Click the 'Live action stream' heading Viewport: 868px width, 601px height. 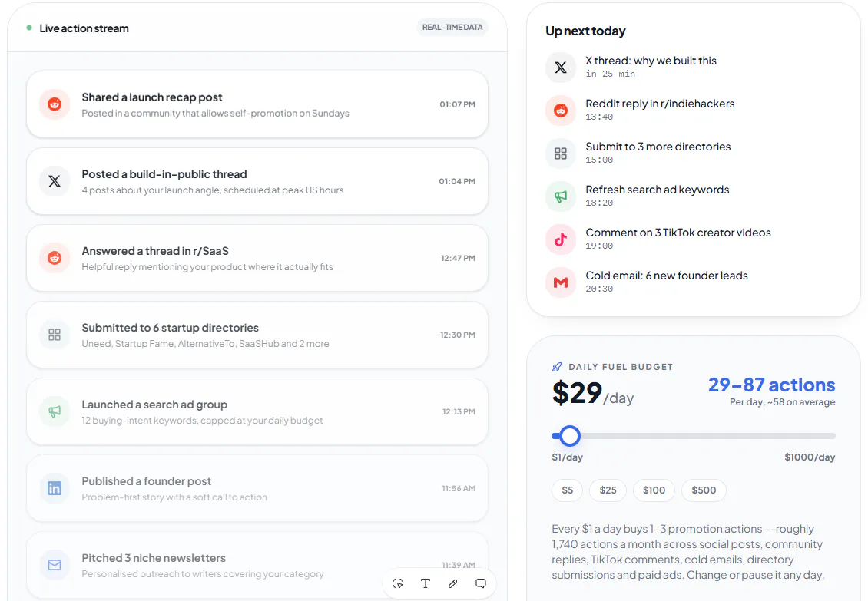[x=84, y=28]
